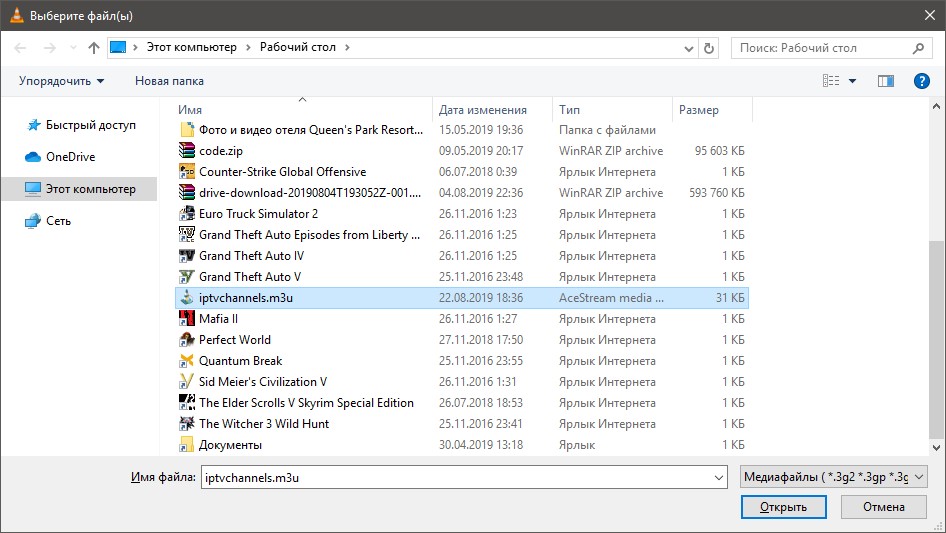Image resolution: width=946 pixels, height=533 pixels.
Task: Open the view options dropdown arrow
Action: 852,81
